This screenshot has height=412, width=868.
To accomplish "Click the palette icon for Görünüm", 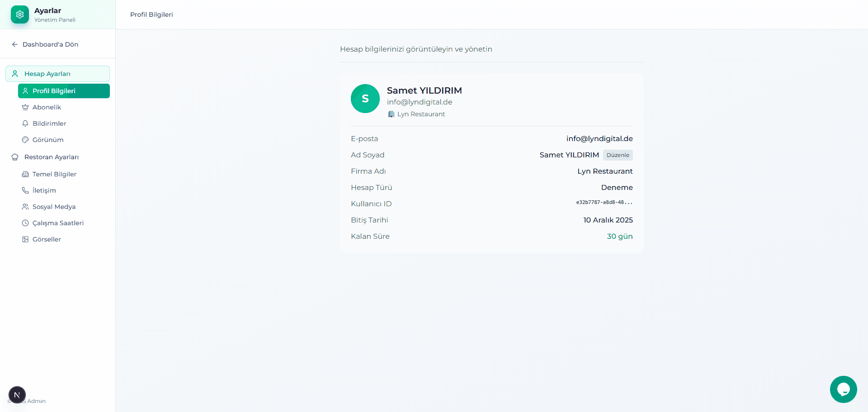I will [25, 140].
